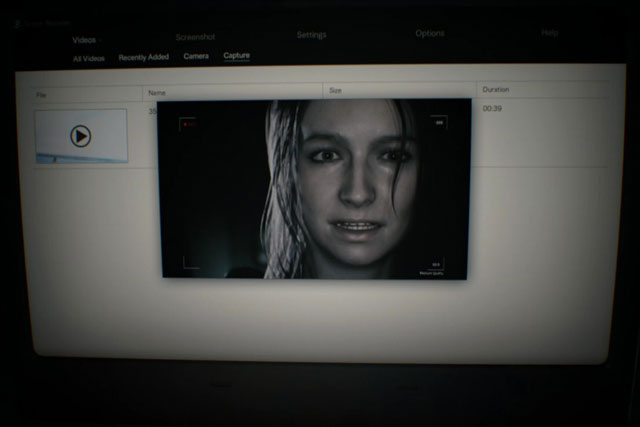This screenshot has width=640, height=427.
Task: Click the File column header
Action: [42, 95]
